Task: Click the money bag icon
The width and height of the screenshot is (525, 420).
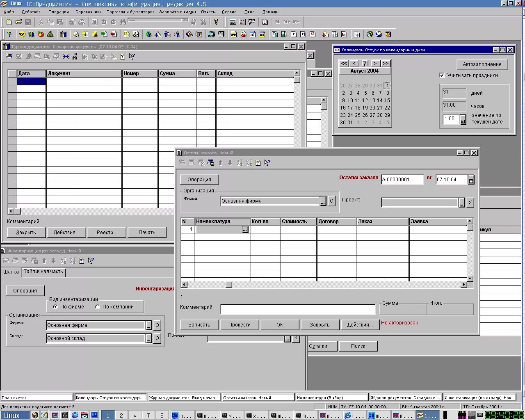Action: (x=50, y=34)
